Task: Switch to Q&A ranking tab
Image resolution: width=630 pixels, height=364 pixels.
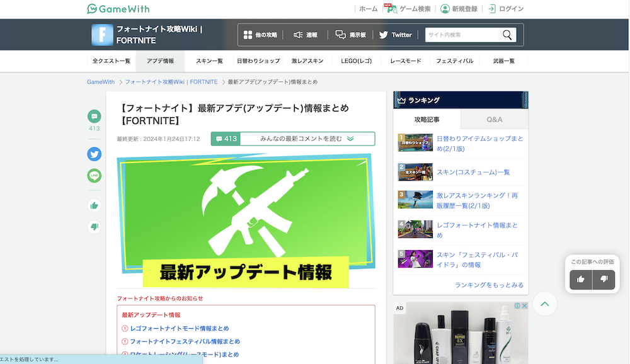Action: (494, 119)
